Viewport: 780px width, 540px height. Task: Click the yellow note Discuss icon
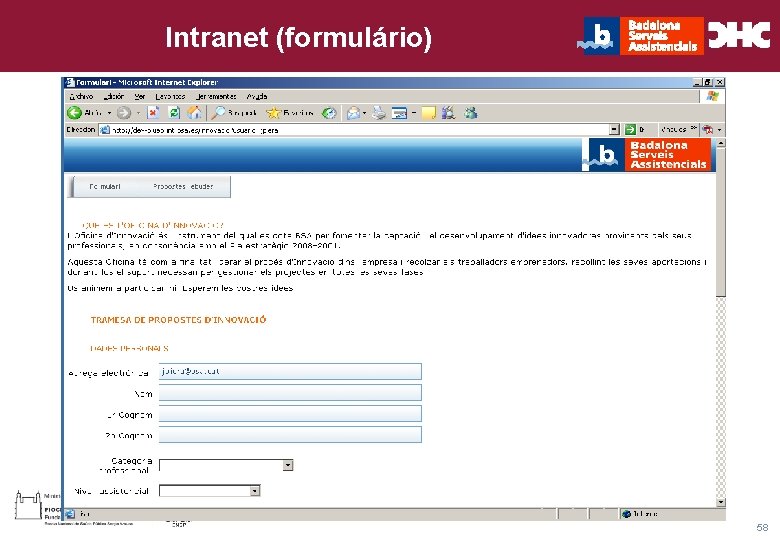429,113
